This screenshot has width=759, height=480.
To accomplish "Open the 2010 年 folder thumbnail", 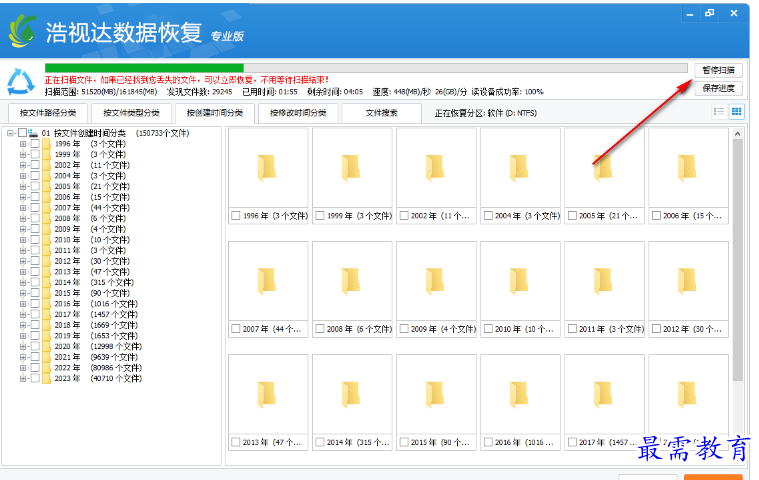I will point(520,281).
